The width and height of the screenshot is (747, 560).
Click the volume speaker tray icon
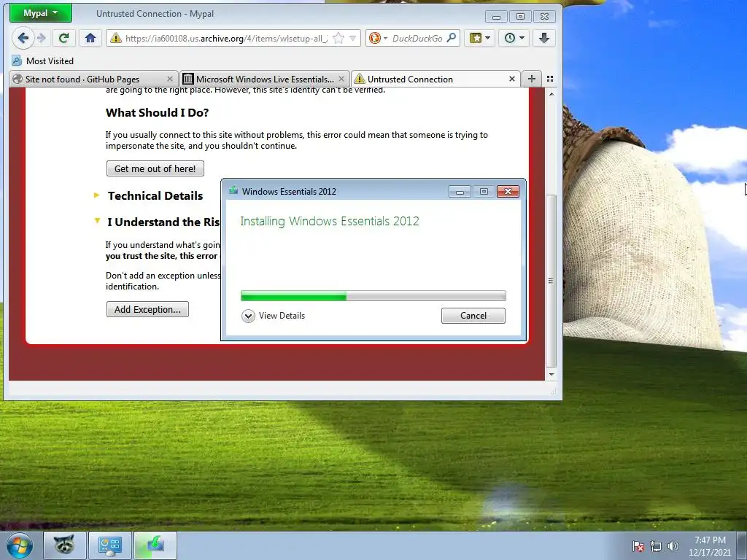(673, 546)
